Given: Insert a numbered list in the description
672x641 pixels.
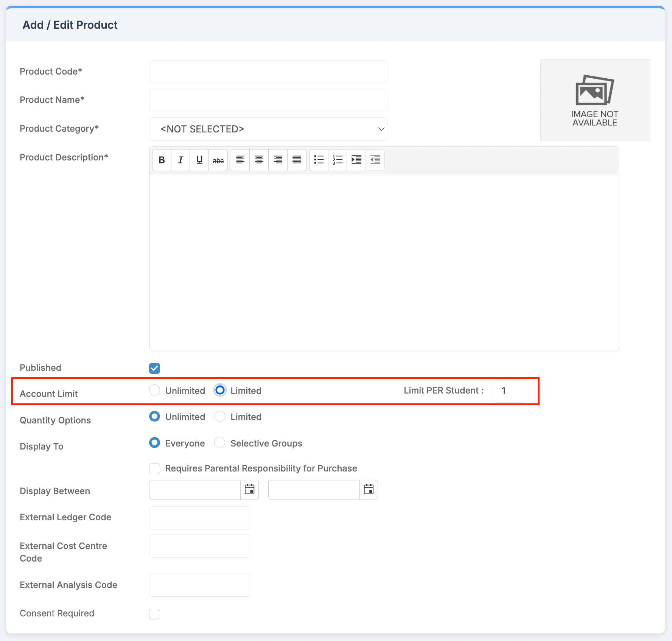Looking at the screenshot, I should (337, 160).
